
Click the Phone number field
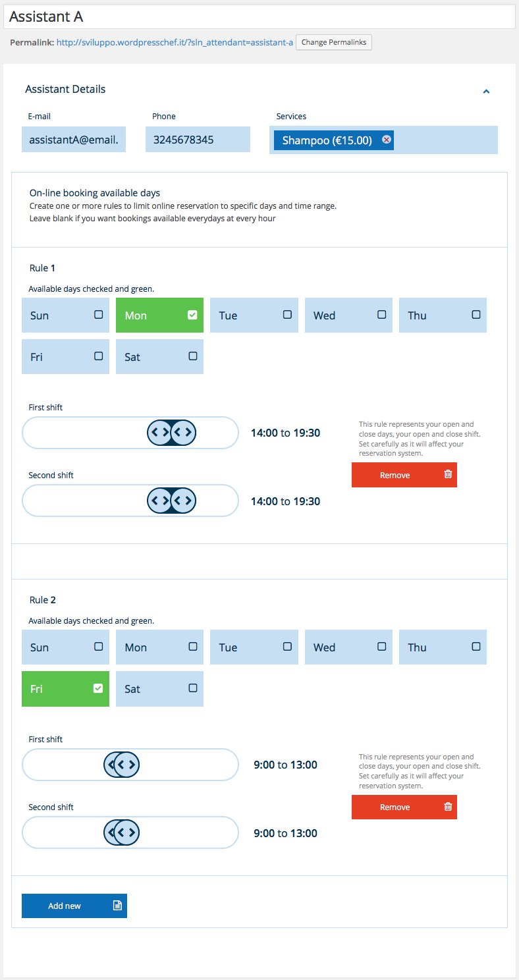pyautogui.click(x=198, y=140)
